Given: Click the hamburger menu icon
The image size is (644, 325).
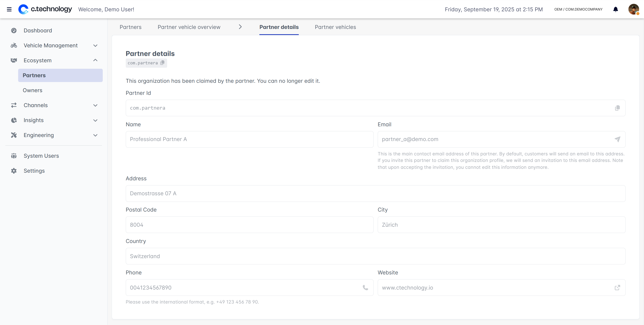Looking at the screenshot, I should tap(9, 10).
